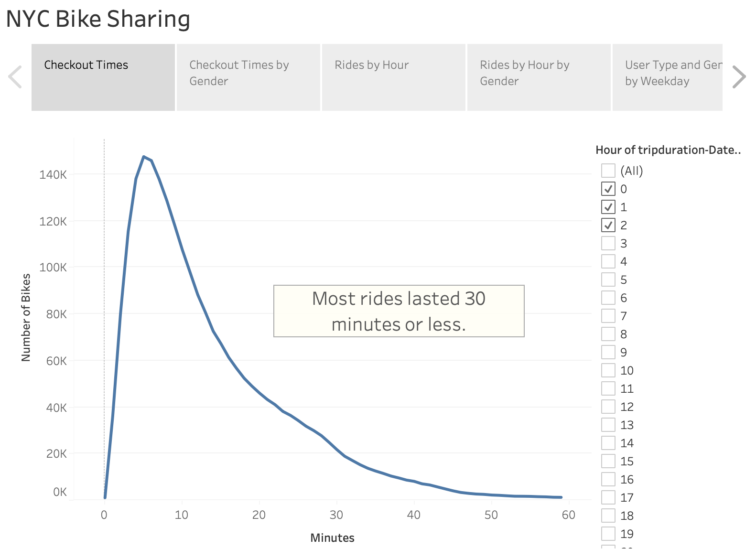Check the hour 5 filter box

click(x=609, y=279)
